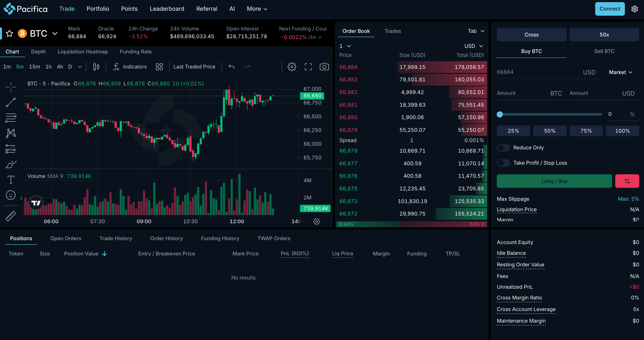Open chart settings gear icon
Image resolution: width=644 pixels, height=340 pixels.
tap(291, 67)
